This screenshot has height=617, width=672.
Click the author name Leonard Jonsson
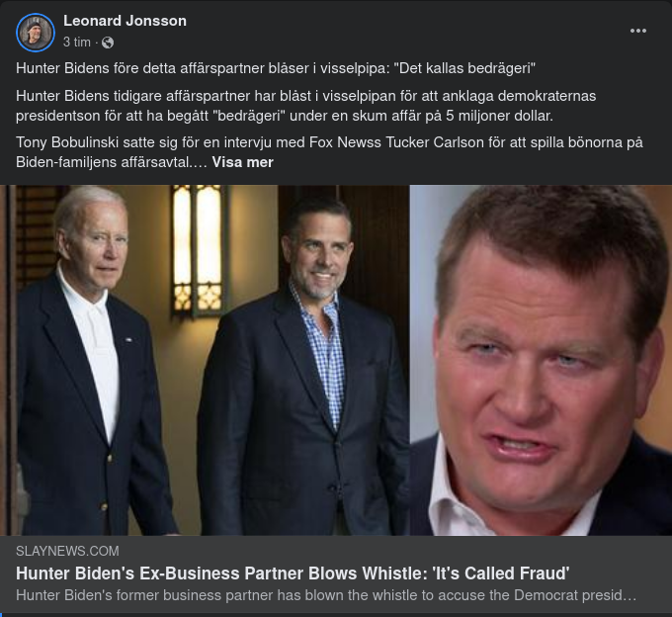pyautogui.click(x=125, y=21)
